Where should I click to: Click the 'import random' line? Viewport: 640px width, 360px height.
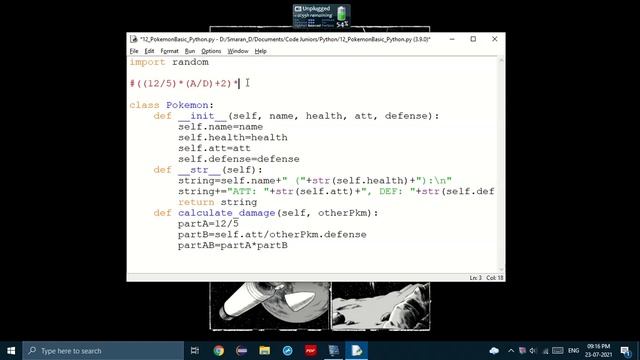pyautogui.click(x=169, y=62)
